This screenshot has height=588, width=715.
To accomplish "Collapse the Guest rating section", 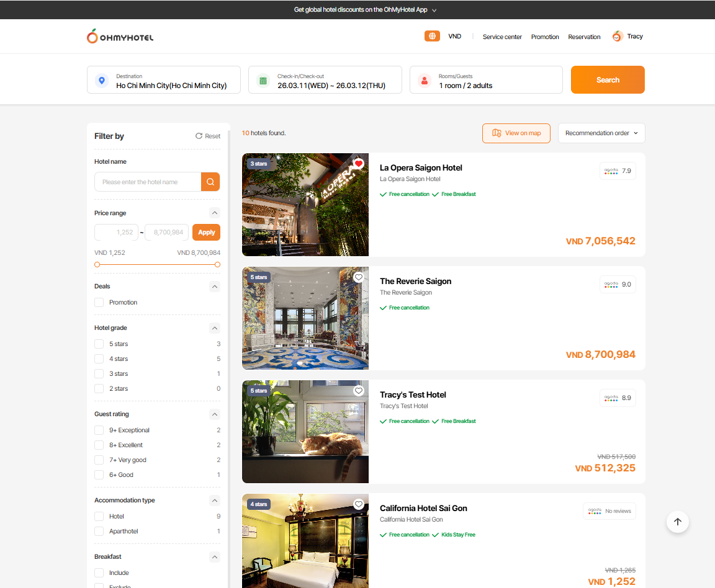I will point(215,414).
